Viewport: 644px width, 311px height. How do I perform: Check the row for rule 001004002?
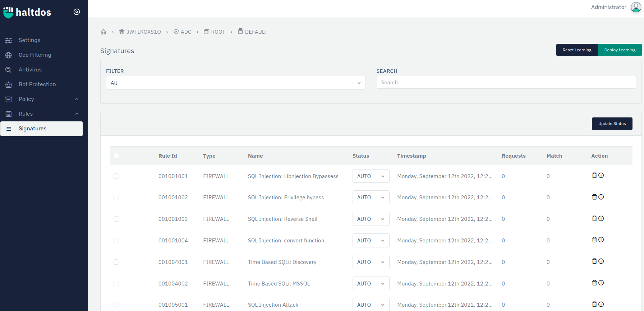(116, 283)
